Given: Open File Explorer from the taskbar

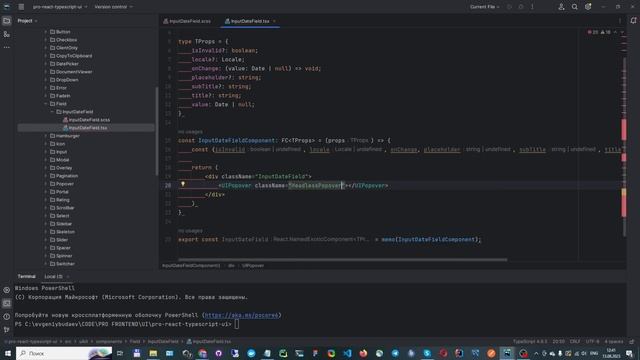Looking at the screenshot, I should [153, 353].
